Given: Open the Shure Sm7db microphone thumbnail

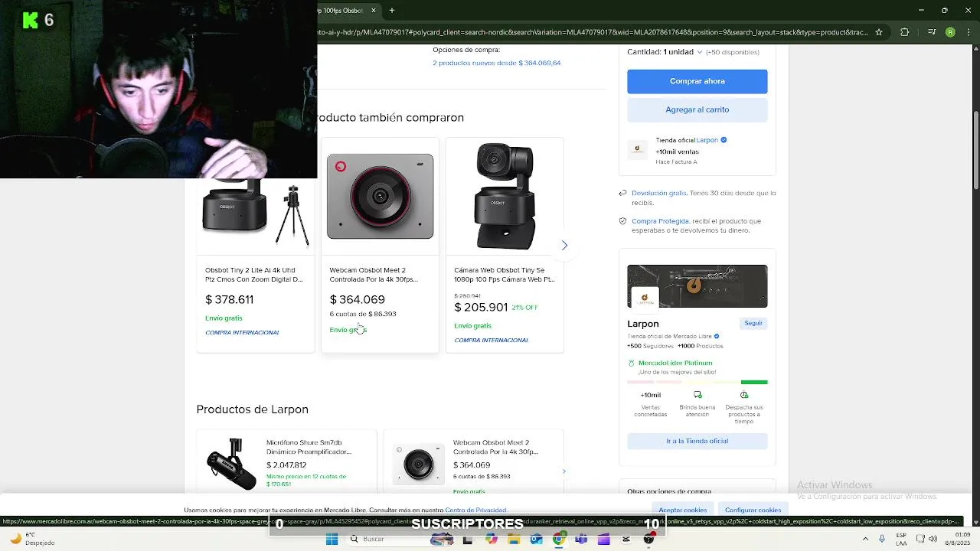Looking at the screenshot, I should [231, 464].
